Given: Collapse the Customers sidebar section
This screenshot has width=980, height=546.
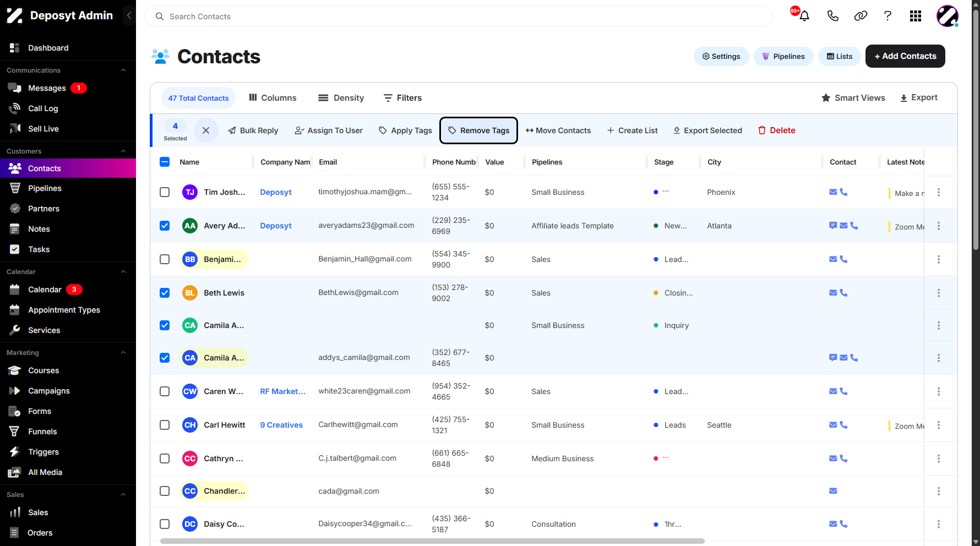Looking at the screenshot, I should click(x=123, y=151).
